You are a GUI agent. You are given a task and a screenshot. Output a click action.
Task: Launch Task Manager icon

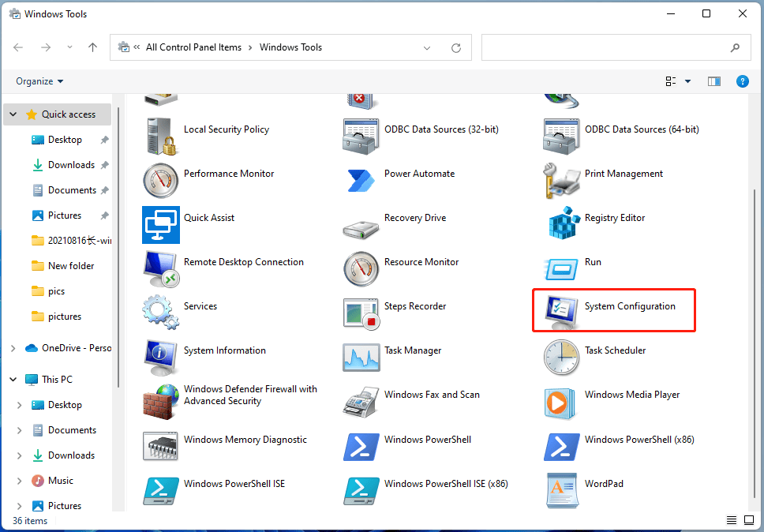361,358
